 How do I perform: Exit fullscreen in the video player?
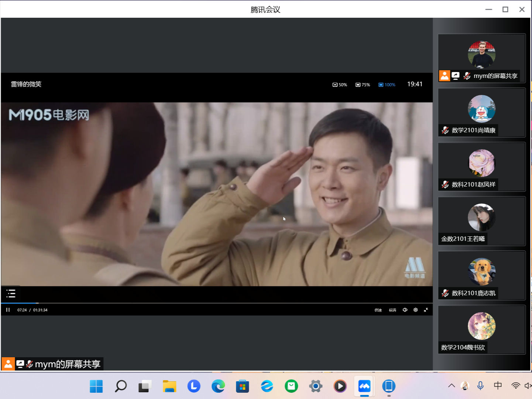click(426, 310)
